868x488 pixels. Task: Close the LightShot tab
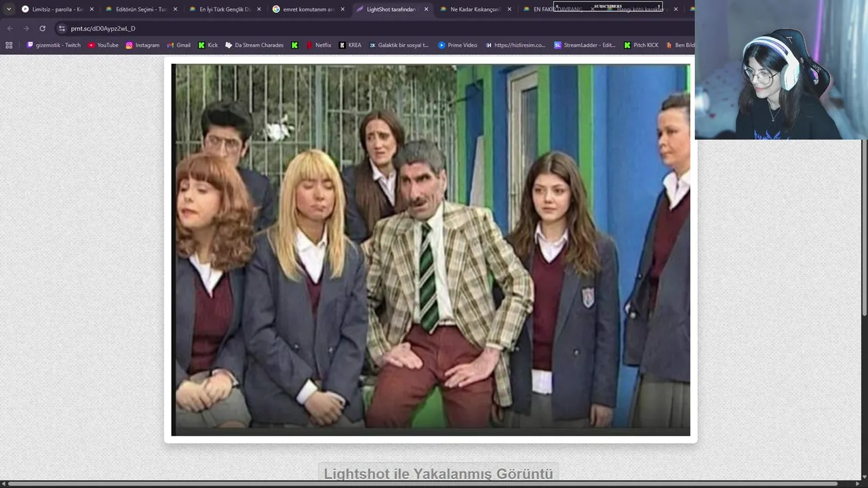pos(426,9)
